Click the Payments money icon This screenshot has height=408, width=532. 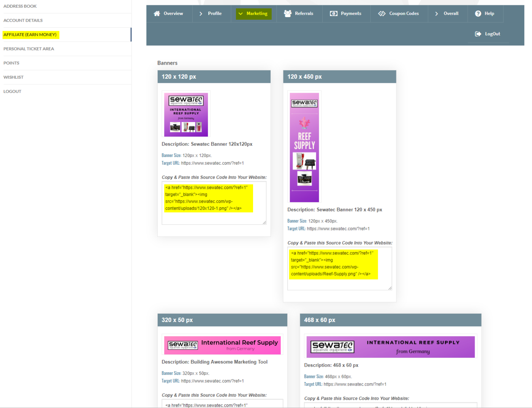coord(334,13)
